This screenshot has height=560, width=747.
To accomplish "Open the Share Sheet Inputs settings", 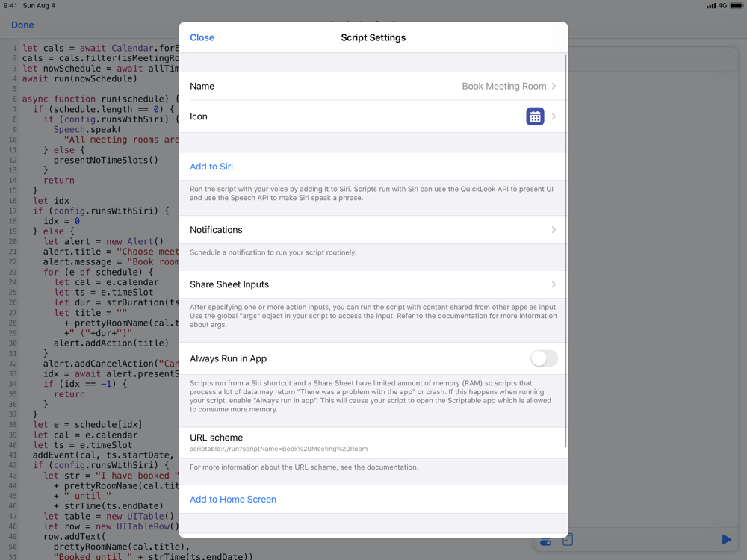I will tap(373, 284).
